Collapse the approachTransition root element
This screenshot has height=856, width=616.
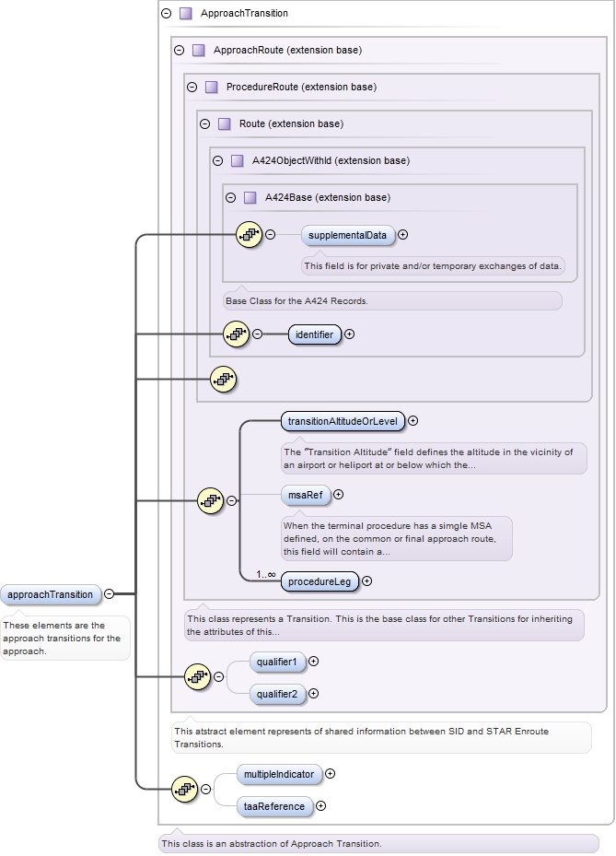coord(110,594)
